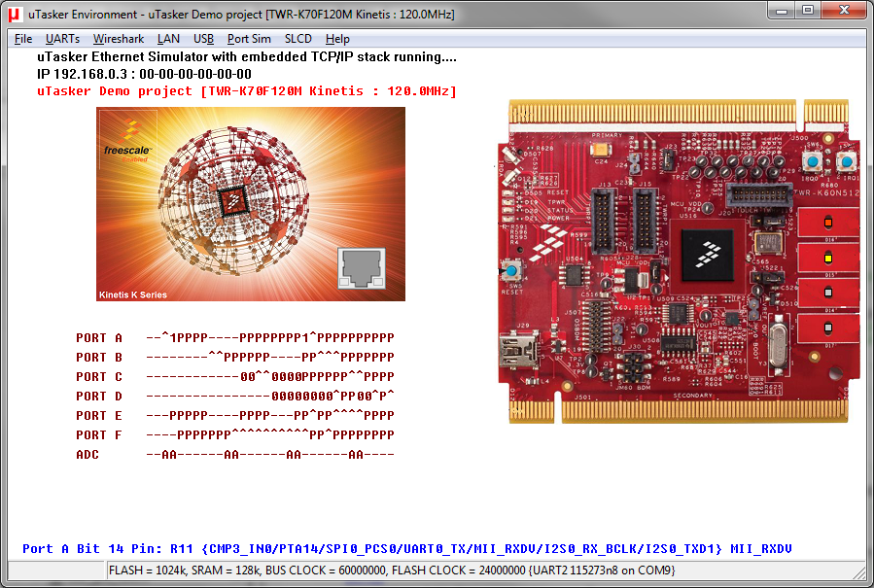The image size is (874, 588).
Task: Open the Help menu
Action: [x=337, y=39]
